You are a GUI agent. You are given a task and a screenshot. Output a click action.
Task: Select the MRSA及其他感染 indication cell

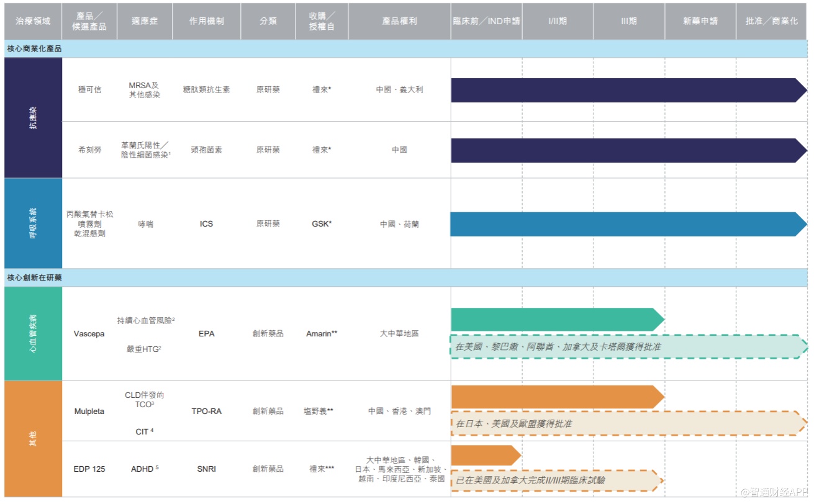tap(144, 89)
